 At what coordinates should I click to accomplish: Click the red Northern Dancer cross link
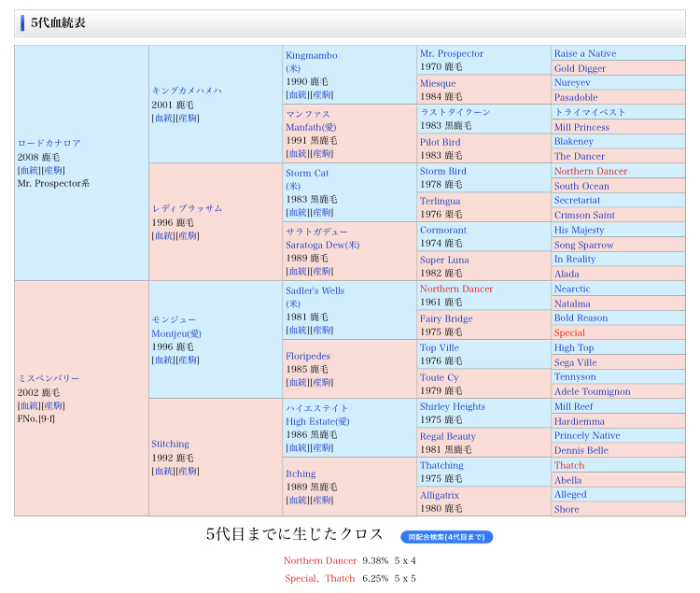[x=320, y=560]
